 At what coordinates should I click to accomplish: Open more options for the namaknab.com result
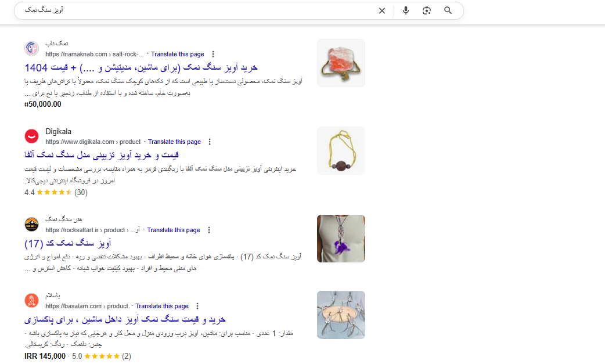(213, 55)
